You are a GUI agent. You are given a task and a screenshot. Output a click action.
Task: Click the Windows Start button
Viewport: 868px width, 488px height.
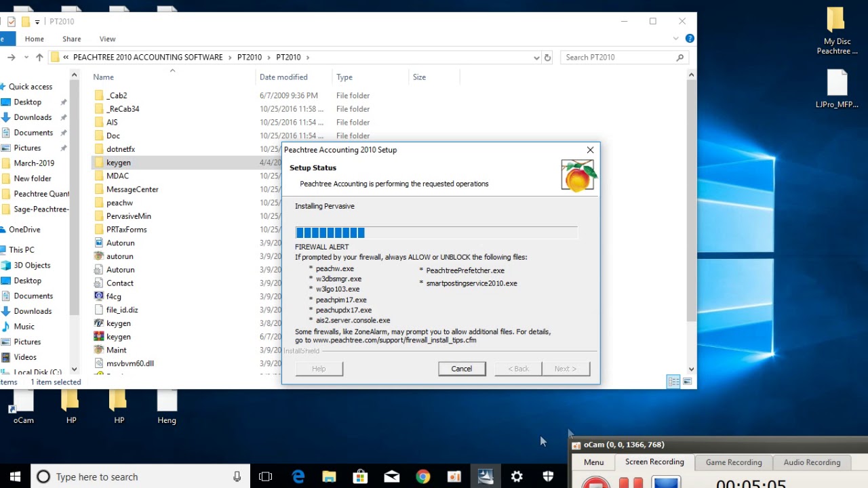(x=15, y=476)
